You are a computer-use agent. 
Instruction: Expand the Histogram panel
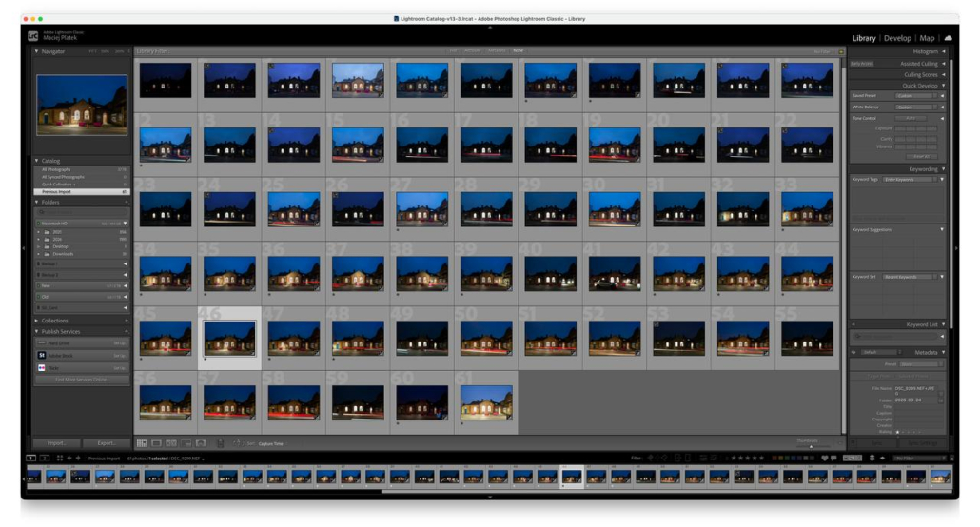(942, 51)
